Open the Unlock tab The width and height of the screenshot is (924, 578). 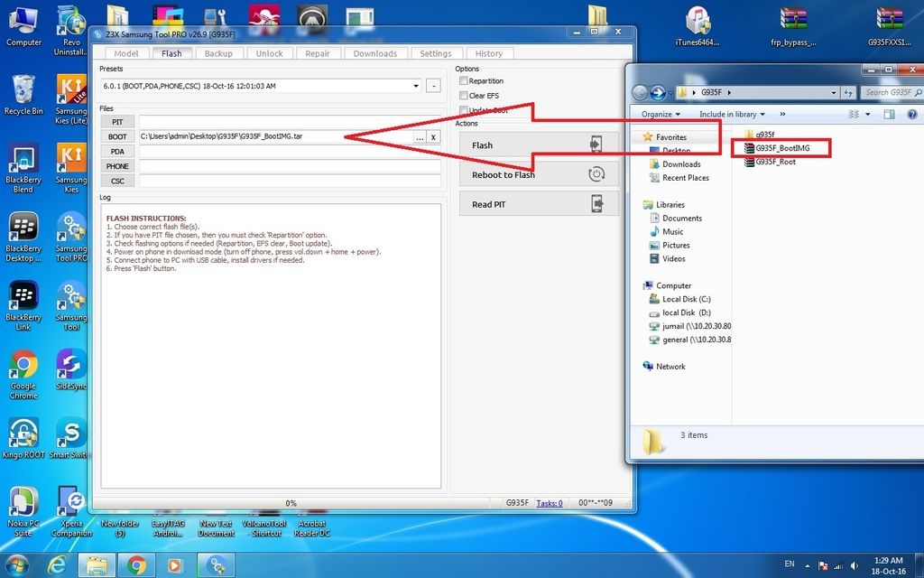(x=269, y=53)
